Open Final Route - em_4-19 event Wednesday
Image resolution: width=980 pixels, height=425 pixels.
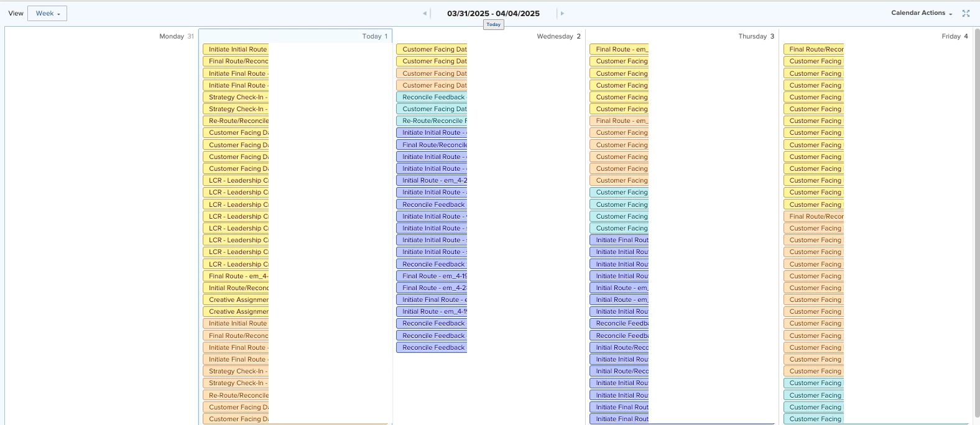click(432, 276)
